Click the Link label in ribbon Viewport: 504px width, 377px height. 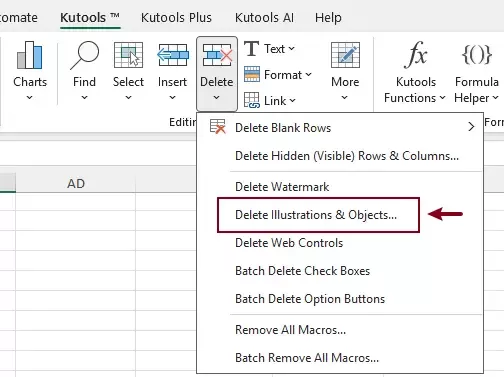click(x=275, y=101)
